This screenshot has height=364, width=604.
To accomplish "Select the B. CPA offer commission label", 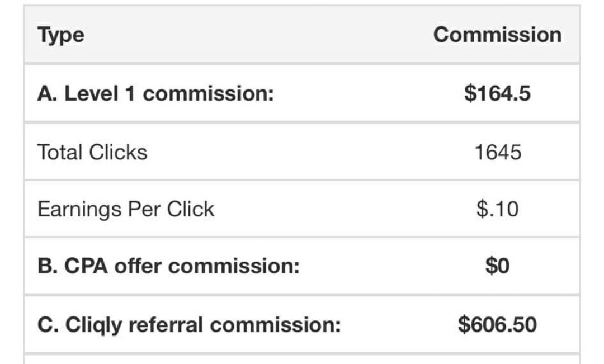I will click(x=168, y=266).
